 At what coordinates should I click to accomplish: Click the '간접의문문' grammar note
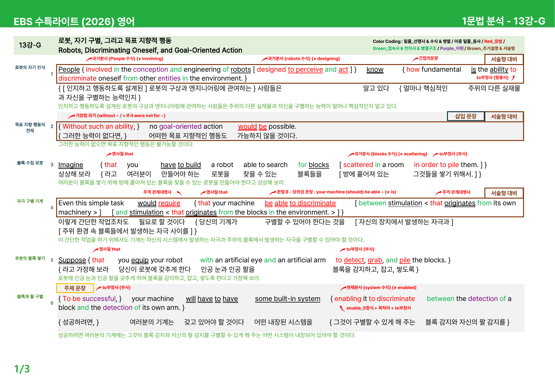click(428, 58)
